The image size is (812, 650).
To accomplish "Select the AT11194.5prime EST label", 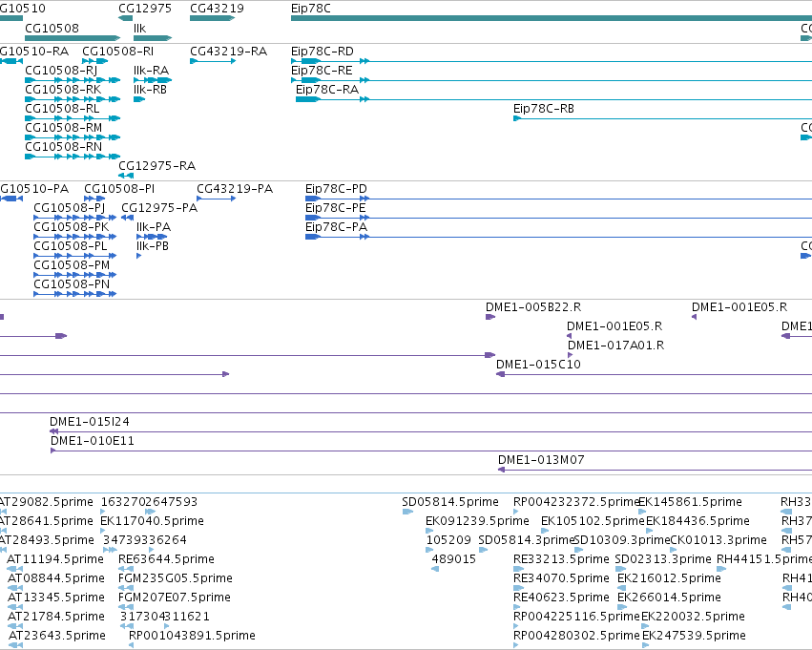I will [55, 560].
